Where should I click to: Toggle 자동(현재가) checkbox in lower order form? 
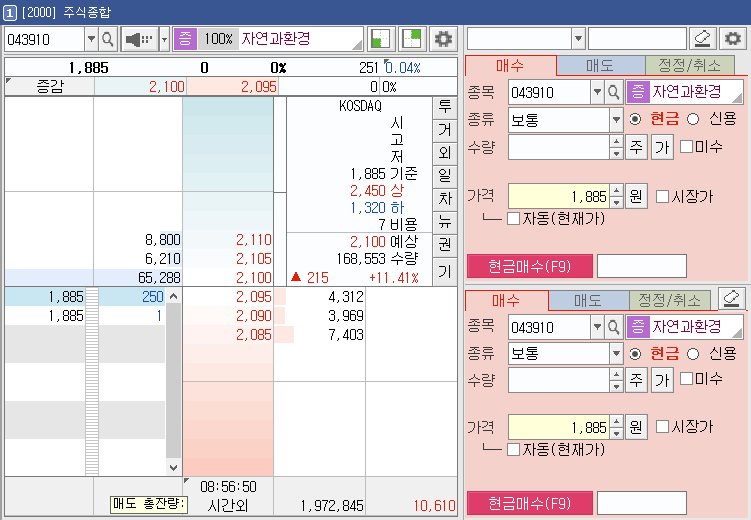coord(513,450)
